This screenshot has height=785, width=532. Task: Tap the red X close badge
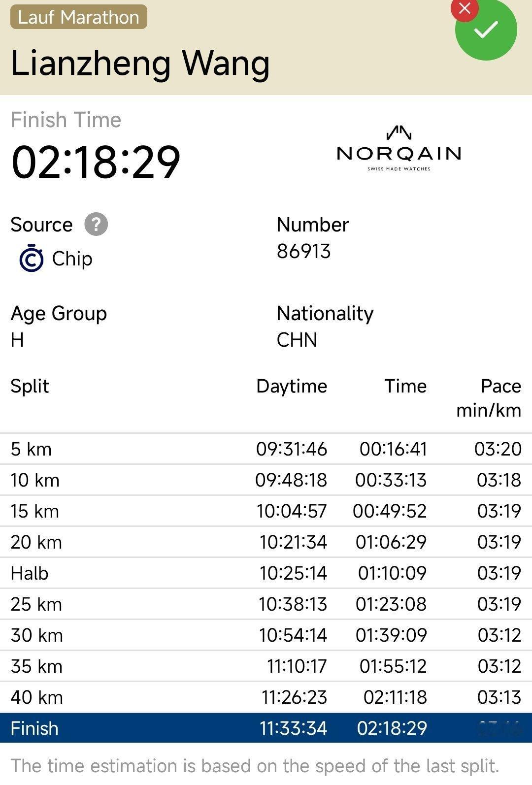point(465,9)
